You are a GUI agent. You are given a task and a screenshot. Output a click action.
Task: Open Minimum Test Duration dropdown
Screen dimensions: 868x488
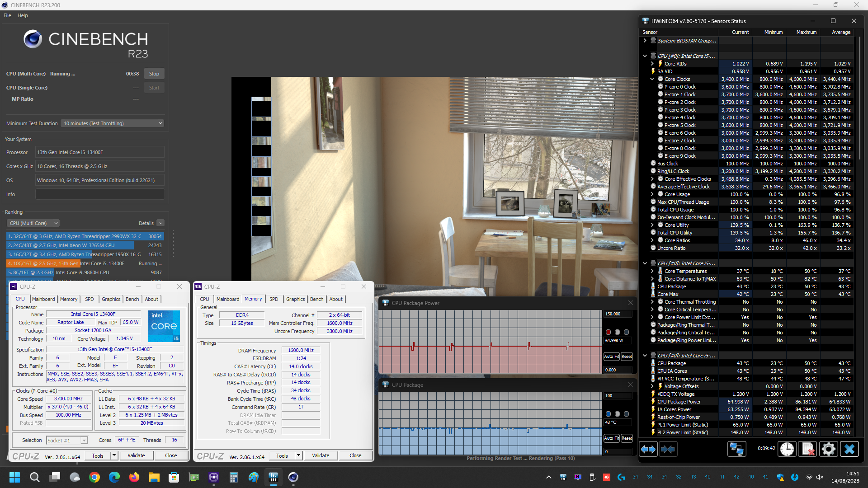(113, 123)
